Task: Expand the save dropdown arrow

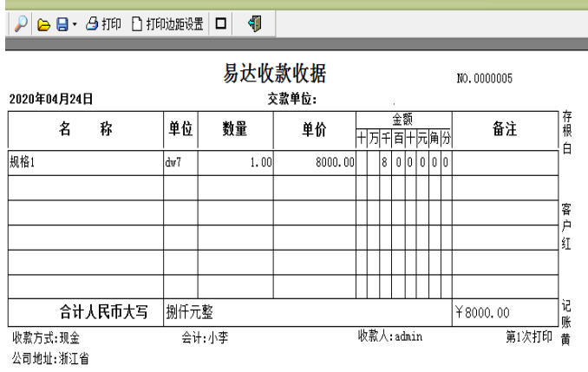Action: coord(75,25)
